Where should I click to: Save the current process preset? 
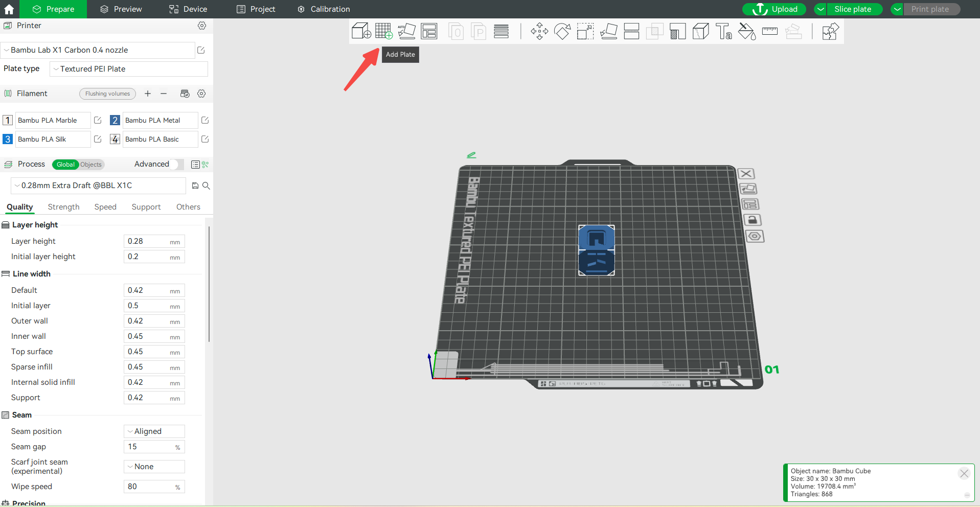click(x=195, y=186)
